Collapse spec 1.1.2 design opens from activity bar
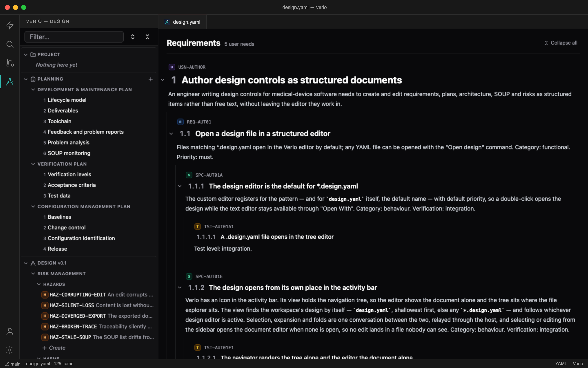This screenshot has width=588, height=368. (x=179, y=287)
